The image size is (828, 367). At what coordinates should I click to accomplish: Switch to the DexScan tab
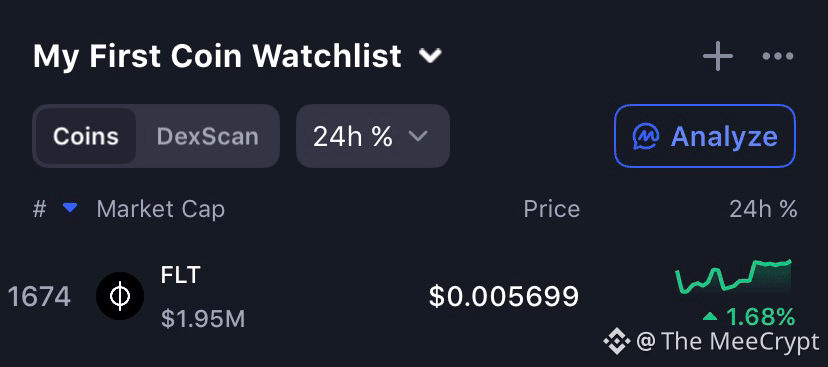tap(208, 136)
